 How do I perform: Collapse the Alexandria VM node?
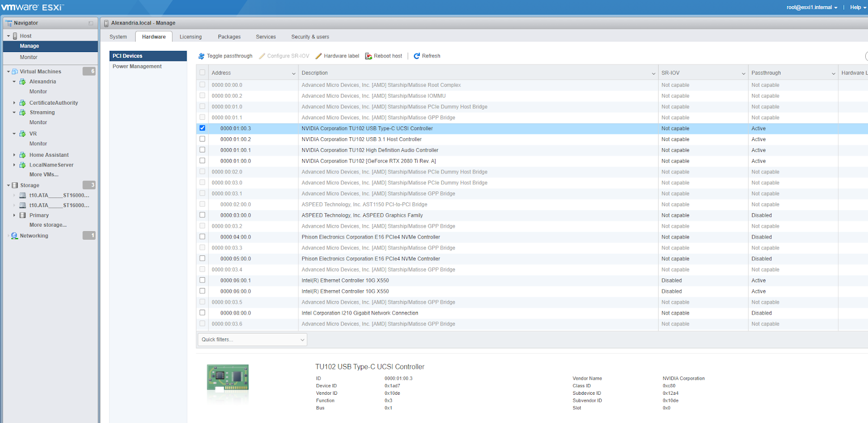[14, 82]
